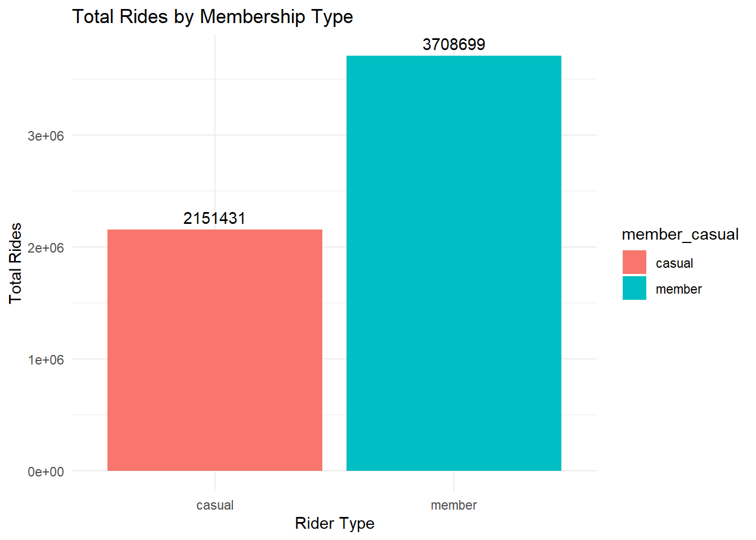Viewport: 756px width, 540px height.
Task: Click the member legend text label
Action: (678, 289)
